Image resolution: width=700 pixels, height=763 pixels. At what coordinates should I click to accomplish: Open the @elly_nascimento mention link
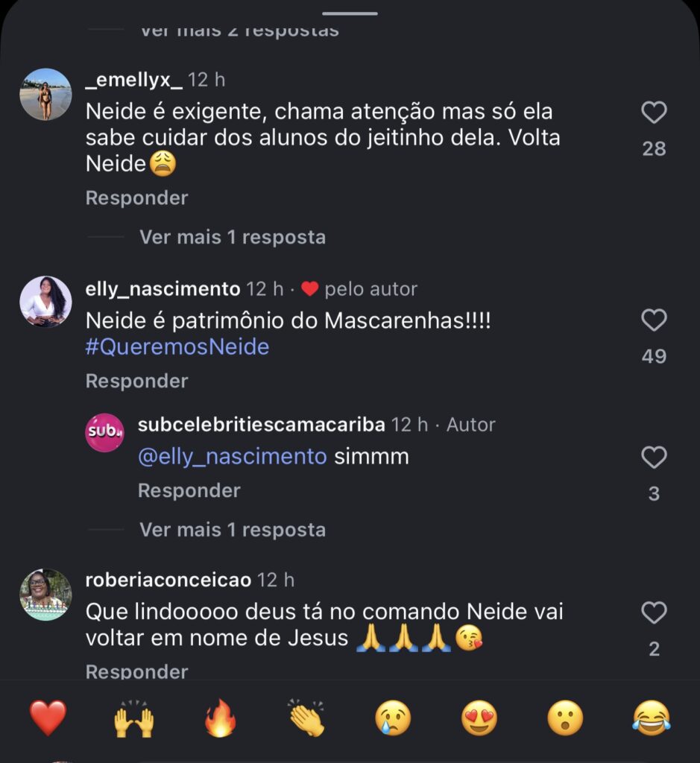coord(232,457)
